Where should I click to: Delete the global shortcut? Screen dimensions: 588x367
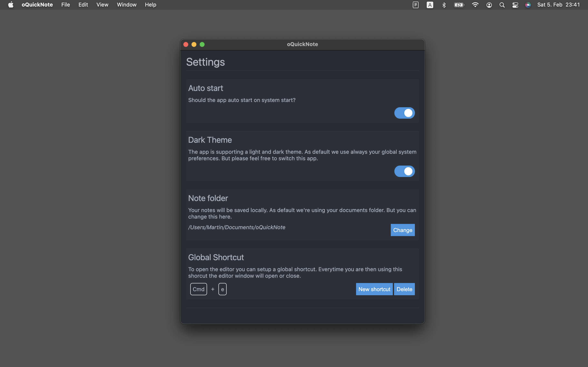pyautogui.click(x=404, y=289)
